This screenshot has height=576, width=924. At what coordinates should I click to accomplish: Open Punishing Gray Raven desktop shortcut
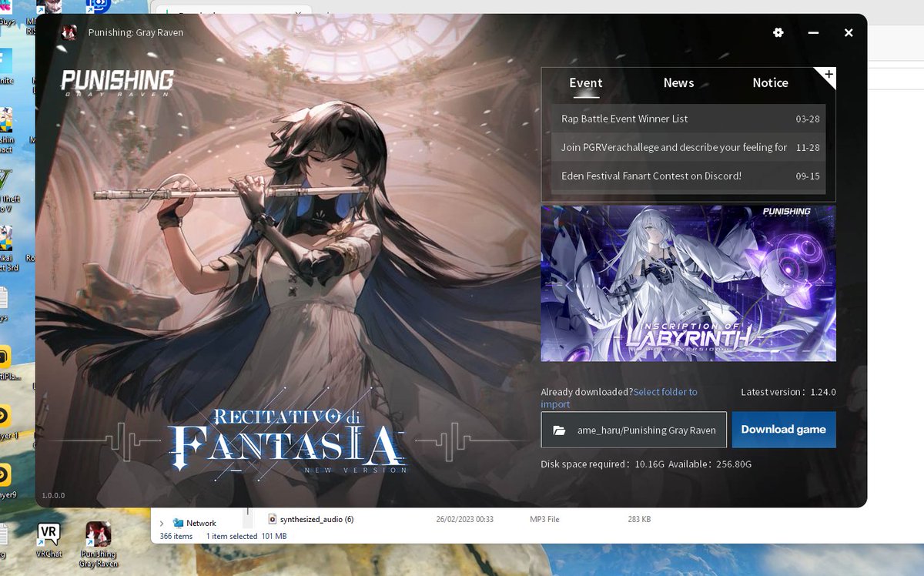click(98, 544)
